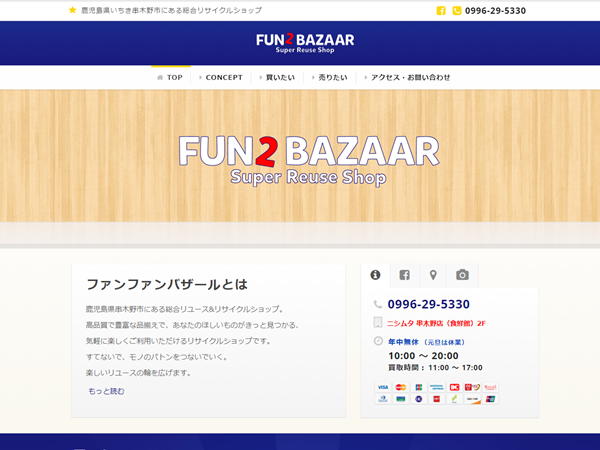
Task: Switch to the camera photos tab
Action: pos(462,275)
